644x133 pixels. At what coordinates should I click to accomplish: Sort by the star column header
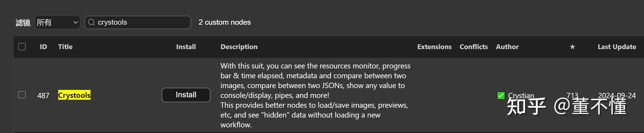(572, 47)
